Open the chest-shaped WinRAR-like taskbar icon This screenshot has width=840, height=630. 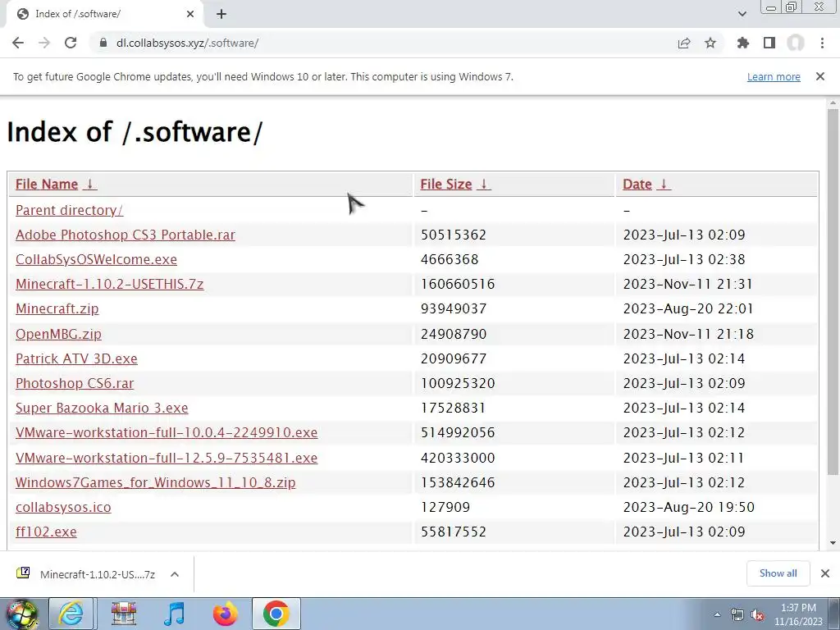point(123,614)
